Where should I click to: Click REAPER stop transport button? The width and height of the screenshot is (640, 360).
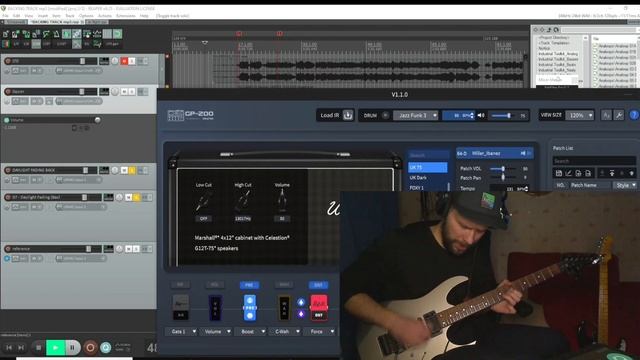pos(38,347)
